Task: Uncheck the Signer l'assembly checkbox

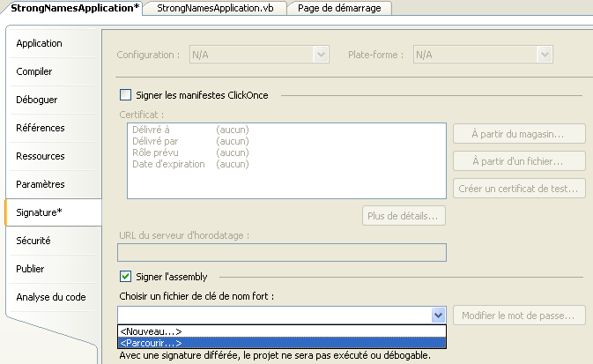Action: tap(125, 277)
